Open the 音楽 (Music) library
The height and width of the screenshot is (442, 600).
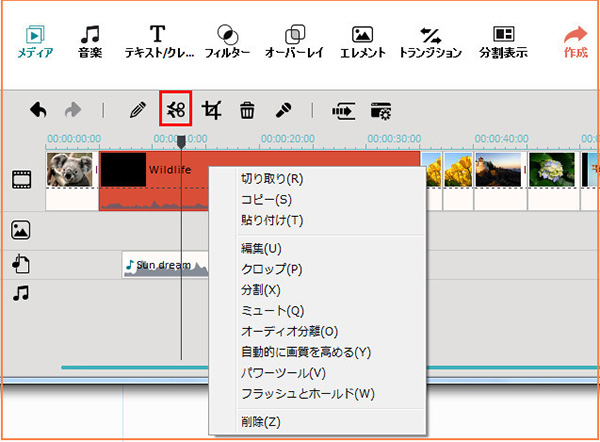pyautogui.click(x=90, y=42)
